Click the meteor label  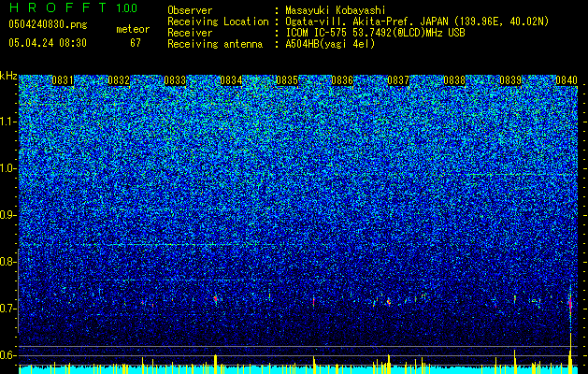click(133, 29)
